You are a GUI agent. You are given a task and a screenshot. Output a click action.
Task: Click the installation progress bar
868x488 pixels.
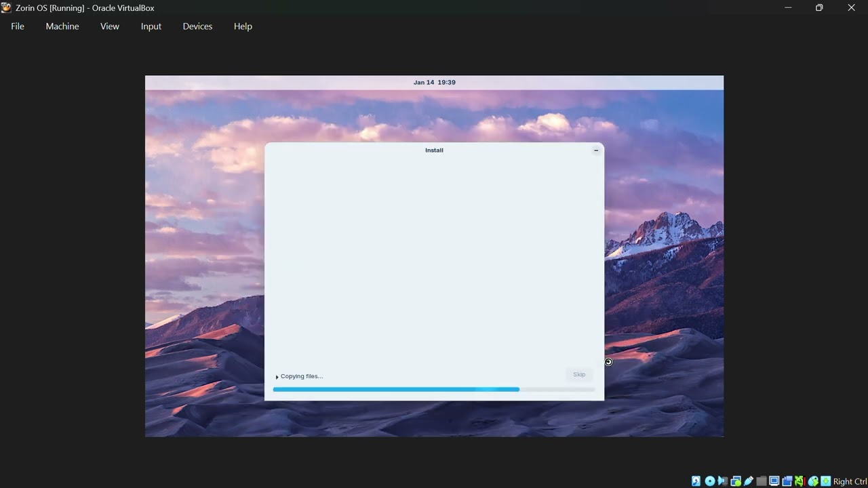434,390
